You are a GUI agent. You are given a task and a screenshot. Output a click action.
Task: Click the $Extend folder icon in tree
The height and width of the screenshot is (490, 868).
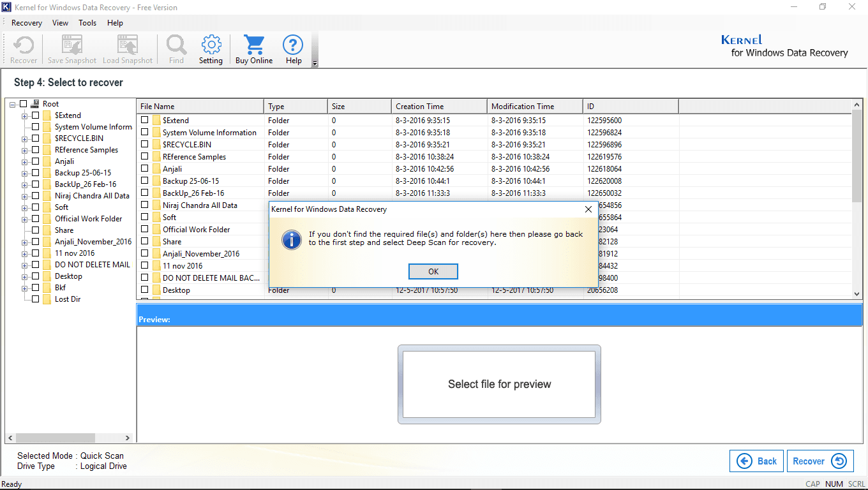(x=47, y=115)
